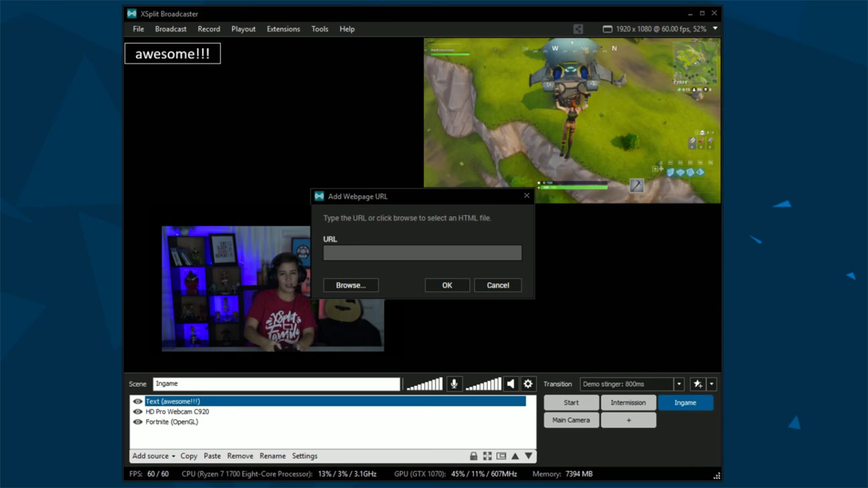Move source up with the up arrow
868x488 pixels.
[x=515, y=456]
